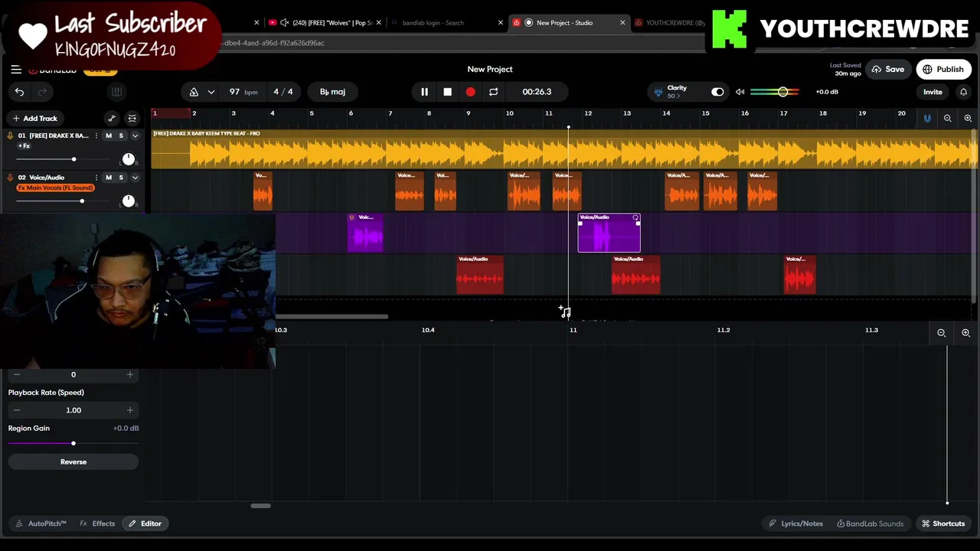The width and height of the screenshot is (980, 551).
Task: Click the collapse tracks icon
Action: pos(132,119)
